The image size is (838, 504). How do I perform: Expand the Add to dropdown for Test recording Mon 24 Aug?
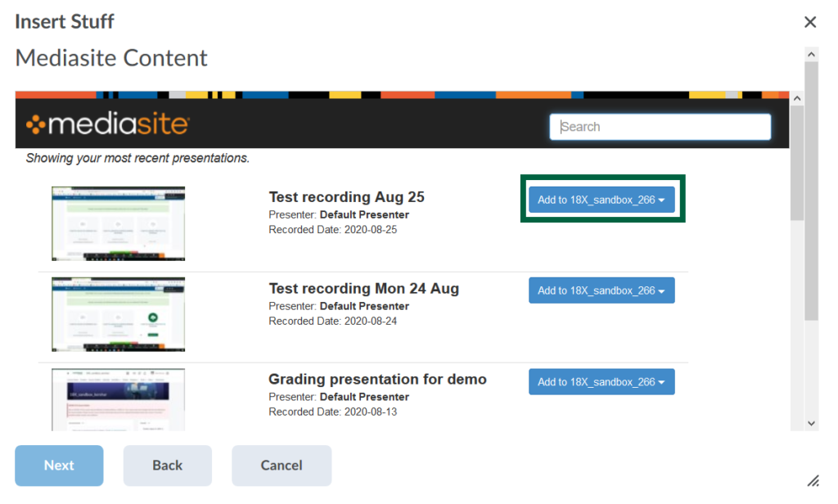601,290
